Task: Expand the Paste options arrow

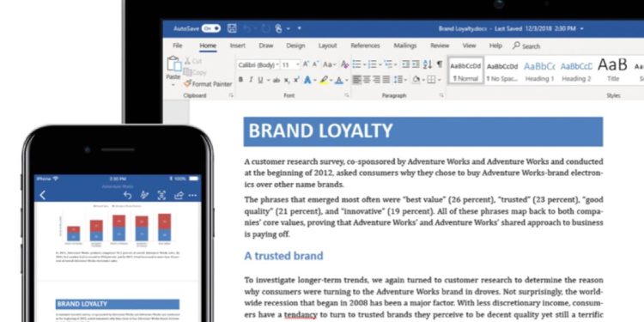Action: pyautogui.click(x=173, y=85)
